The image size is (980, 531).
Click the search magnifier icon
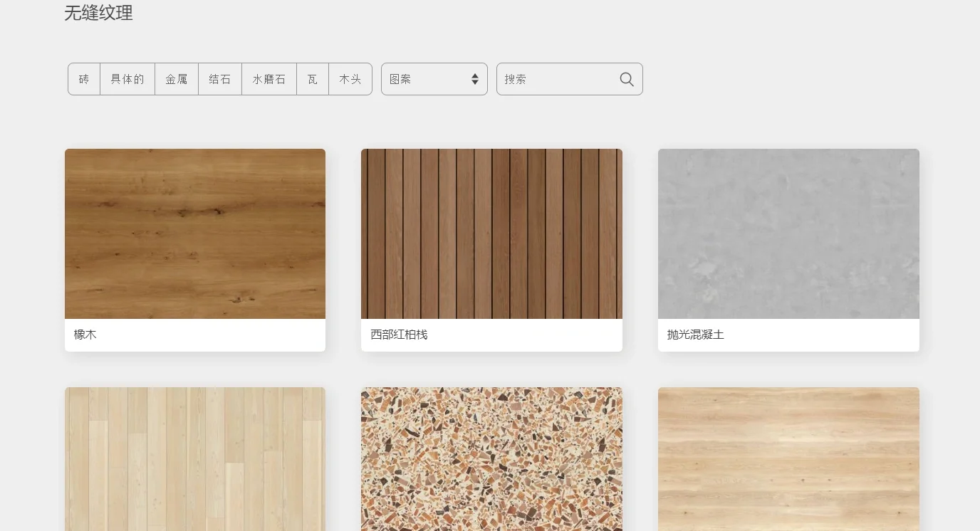point(627,79)
